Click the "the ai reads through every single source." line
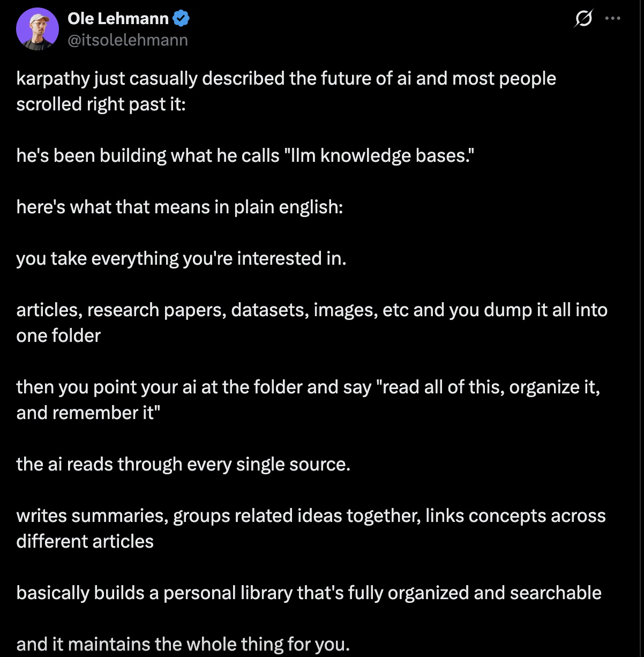Image resolution: width=644 pixels, height=657 pixels. pos(183,464)
